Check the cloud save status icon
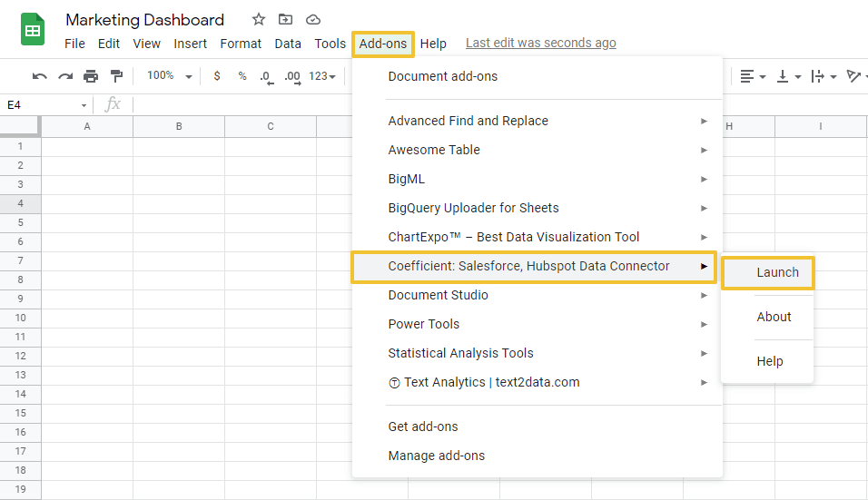The image size is (868, 500). 312,20
